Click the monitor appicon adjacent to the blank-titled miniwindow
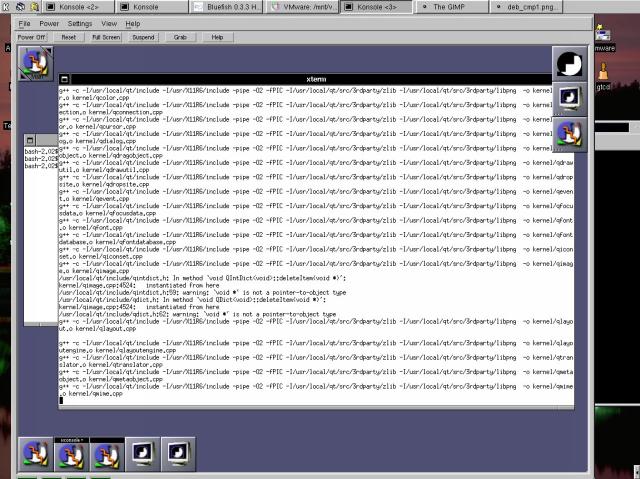 click(x=142, y=454)
